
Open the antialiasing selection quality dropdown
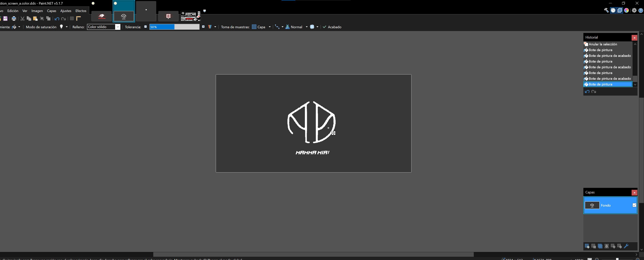(314, 27)
